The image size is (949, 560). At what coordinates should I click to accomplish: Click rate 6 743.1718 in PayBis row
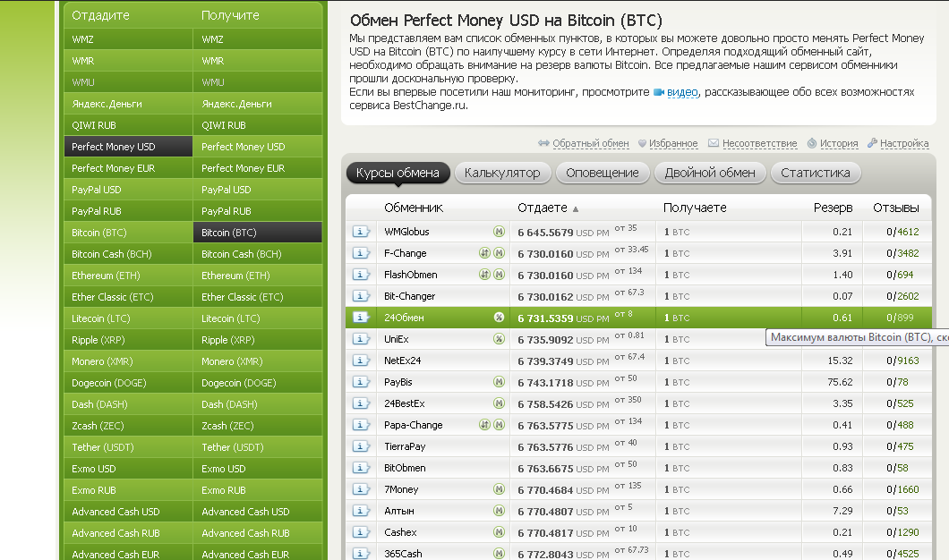click(x=545, y=383)
